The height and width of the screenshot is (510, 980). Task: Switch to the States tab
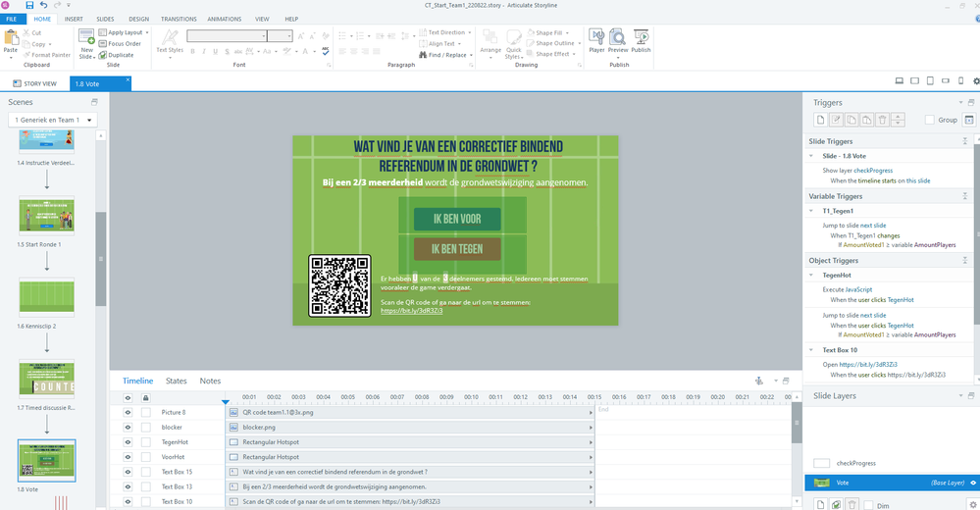click(177, 381)
